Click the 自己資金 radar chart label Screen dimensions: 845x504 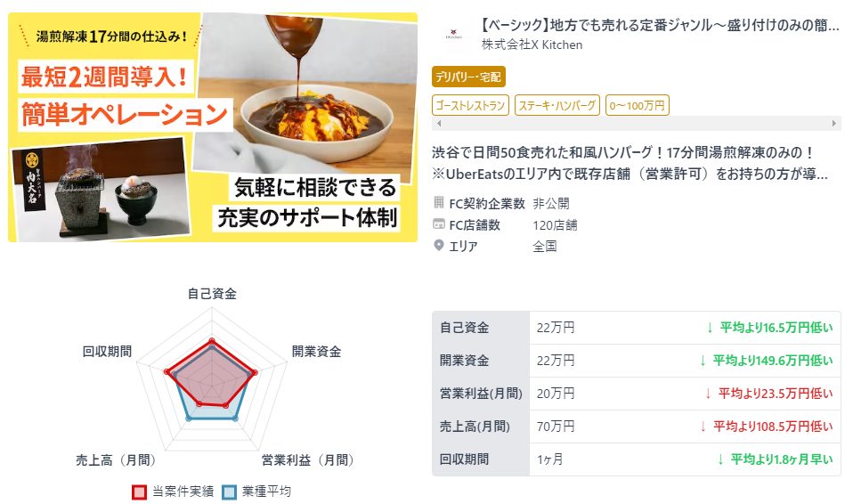(212, 294)
